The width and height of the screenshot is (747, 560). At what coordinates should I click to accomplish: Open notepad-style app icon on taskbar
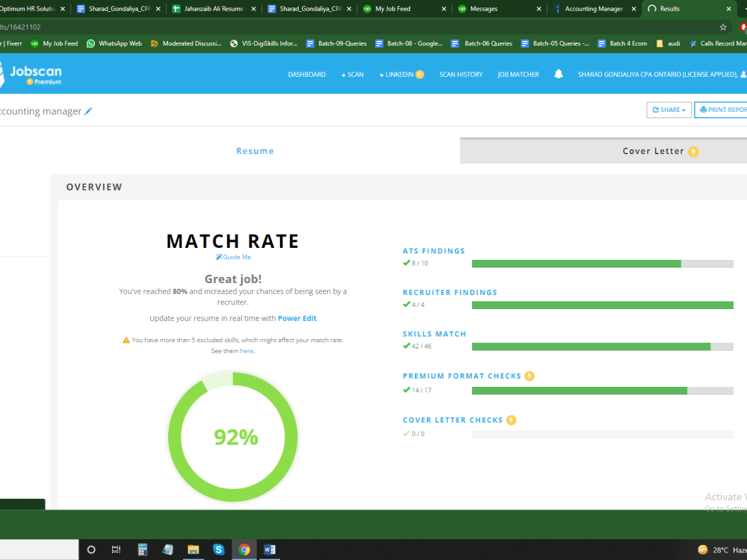coord(167,550)
